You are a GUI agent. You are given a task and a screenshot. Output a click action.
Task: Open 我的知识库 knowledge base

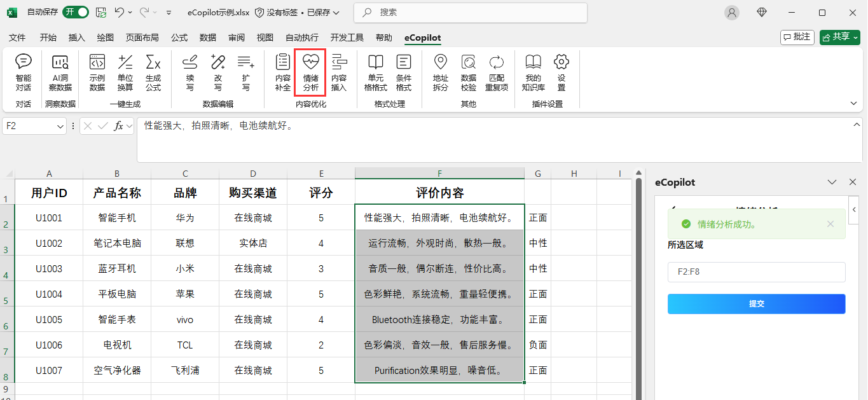coord(533,72)
